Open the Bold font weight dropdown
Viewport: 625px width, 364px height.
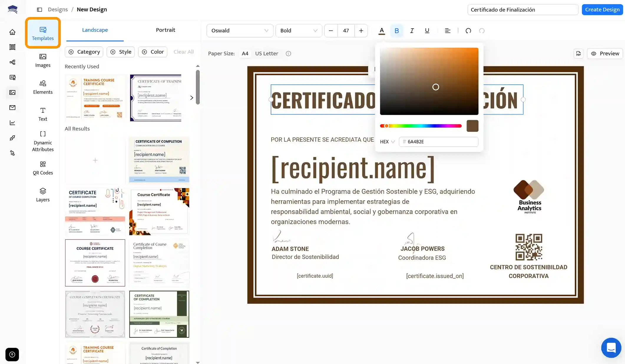(298, 31)
